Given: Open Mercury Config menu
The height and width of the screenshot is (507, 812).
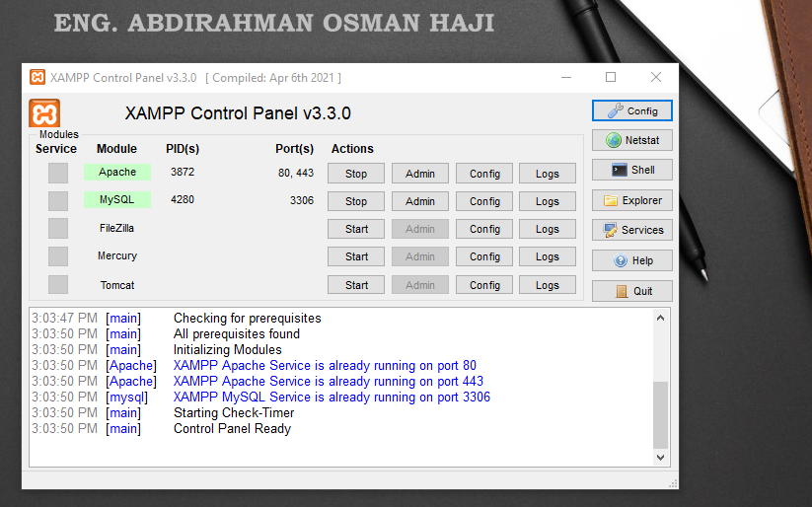Looking at the screenshot, I should (x=484, y=256).
